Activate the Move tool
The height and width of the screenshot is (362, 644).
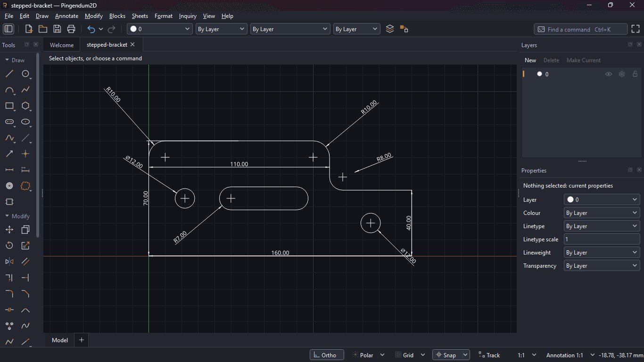[x=9, y=230]
